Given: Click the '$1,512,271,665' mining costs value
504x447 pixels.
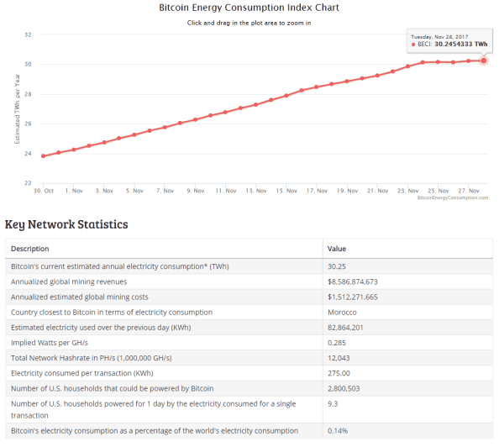Looking at the screenshot, I should click(x=354, y=297).
